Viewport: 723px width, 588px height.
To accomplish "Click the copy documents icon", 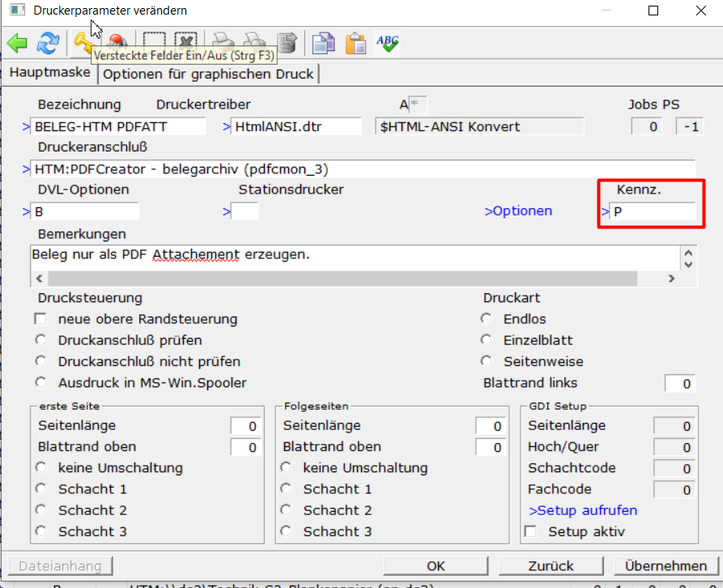I will click(x=324, y=43).
